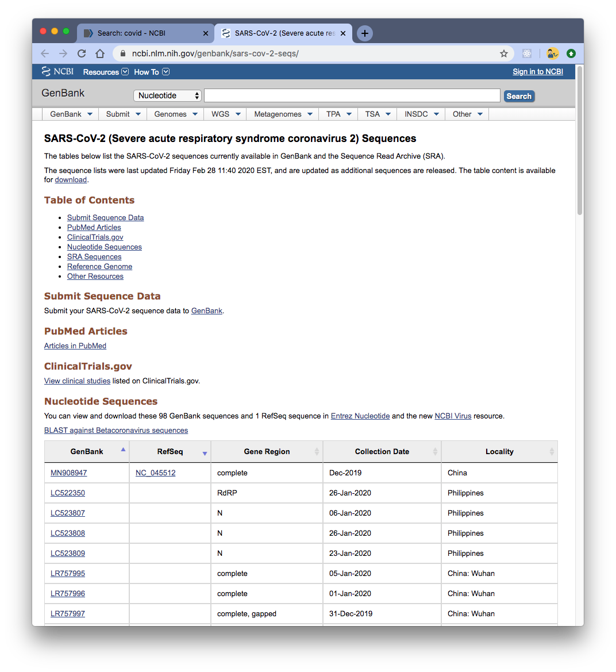This screenshot has height=672, width=616.
Task: Click the Search button
Action: pyautogui.click(x=519, y=96)
